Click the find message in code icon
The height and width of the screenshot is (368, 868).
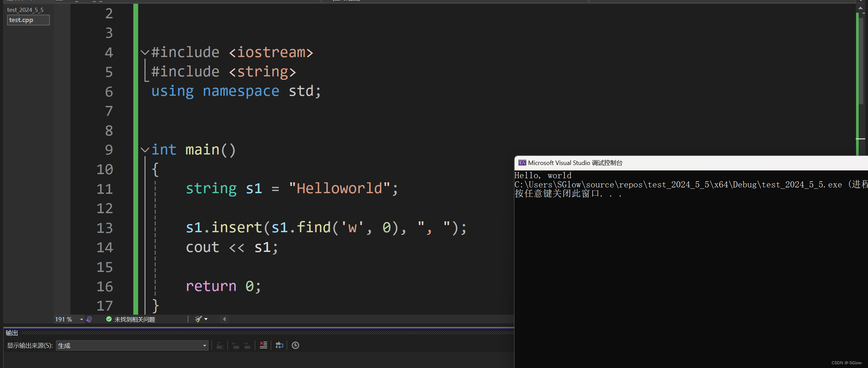[x=220, y=345]
